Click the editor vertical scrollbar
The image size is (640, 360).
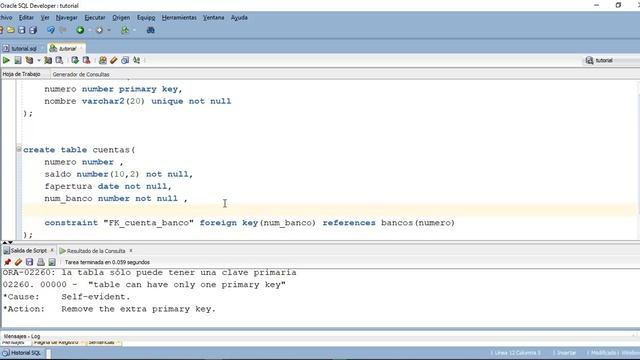pos(638,159)
